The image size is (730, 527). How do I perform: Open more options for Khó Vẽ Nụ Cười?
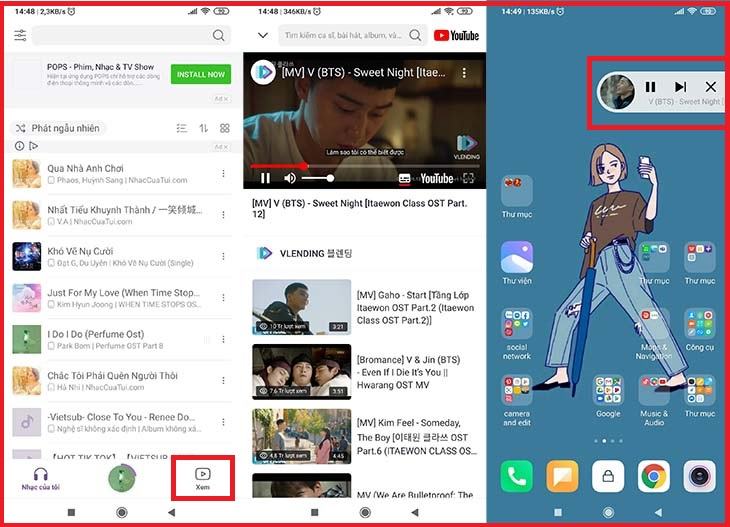coord(223,256)
